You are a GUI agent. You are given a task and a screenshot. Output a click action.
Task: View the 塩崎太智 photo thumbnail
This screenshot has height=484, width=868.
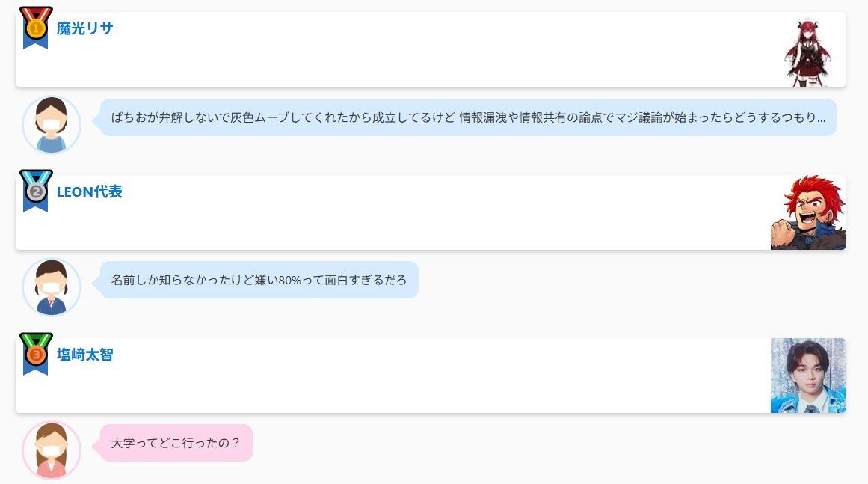point(807,376)
